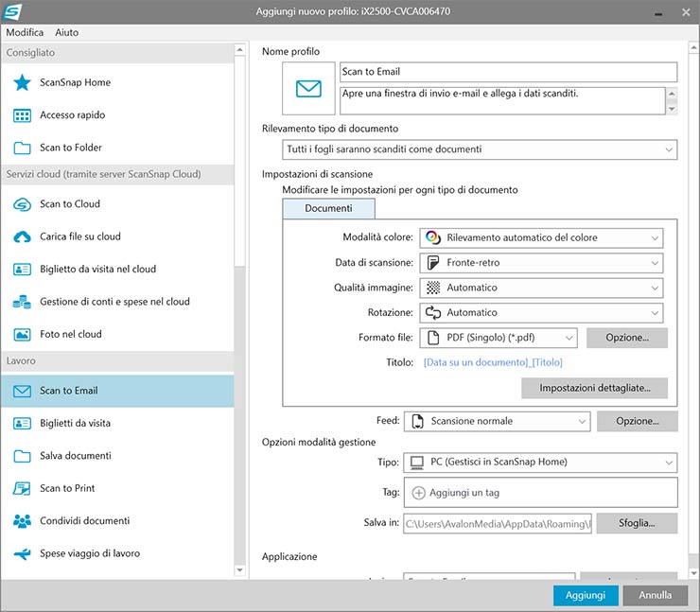Click the Sfoglia button
The height and width of the screenshot is (612, 700).
(x=637, y=523)
